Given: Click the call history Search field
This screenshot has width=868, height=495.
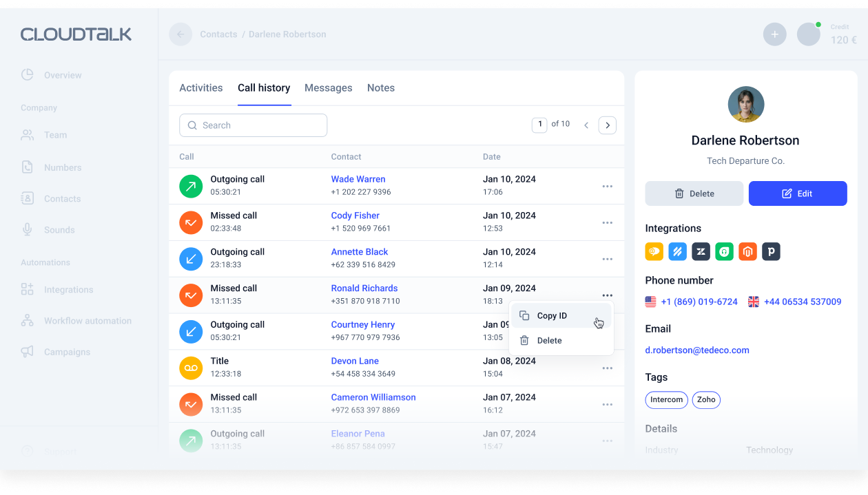Looking at the screenshot, I should 253,125.
